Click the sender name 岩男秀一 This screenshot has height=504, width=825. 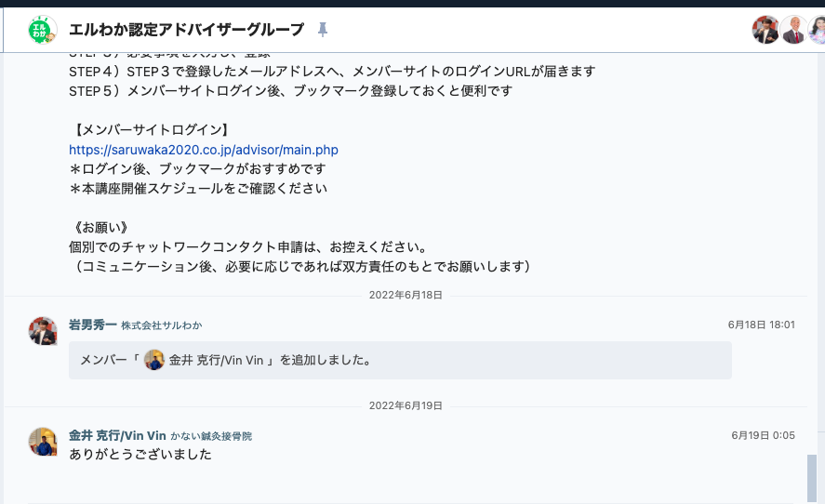(93, 325)
